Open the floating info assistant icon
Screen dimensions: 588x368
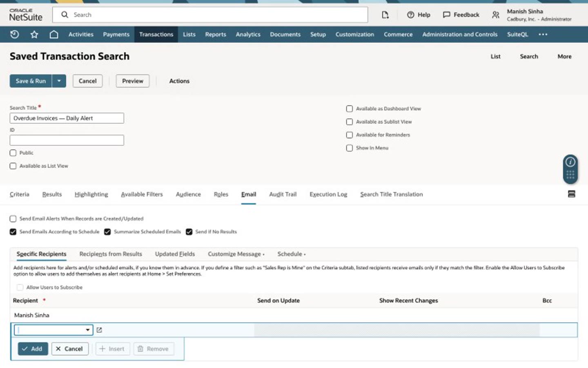tap(570, 162)
